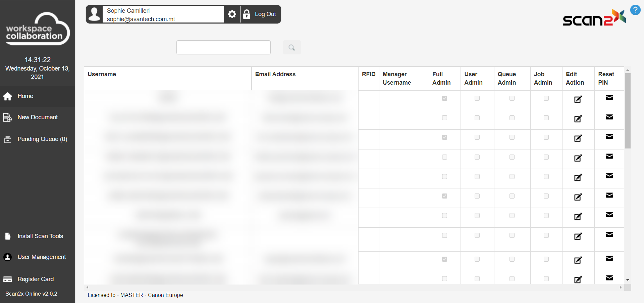Click the Reset PIN envelope in the second row
The image size is (644, 303).
pyautogui.click(x=609, y=117)
